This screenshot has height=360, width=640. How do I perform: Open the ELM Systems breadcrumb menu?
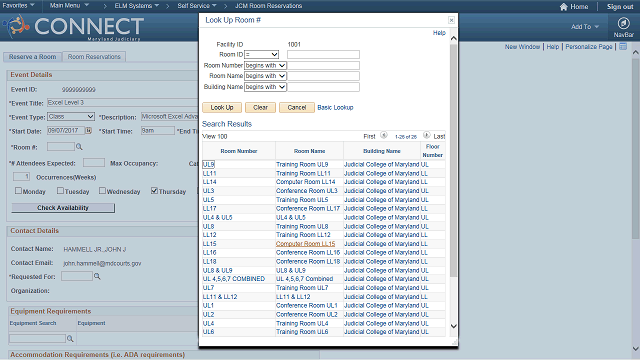[137, 6]
